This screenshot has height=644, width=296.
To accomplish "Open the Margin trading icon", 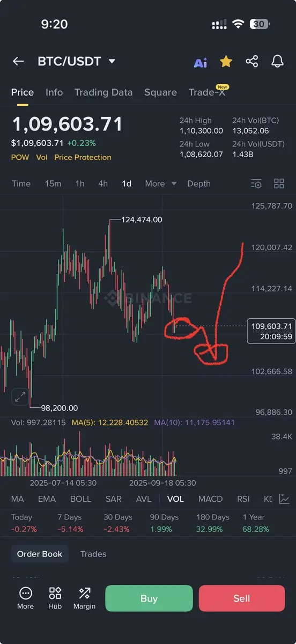I will tap(84, 598).
